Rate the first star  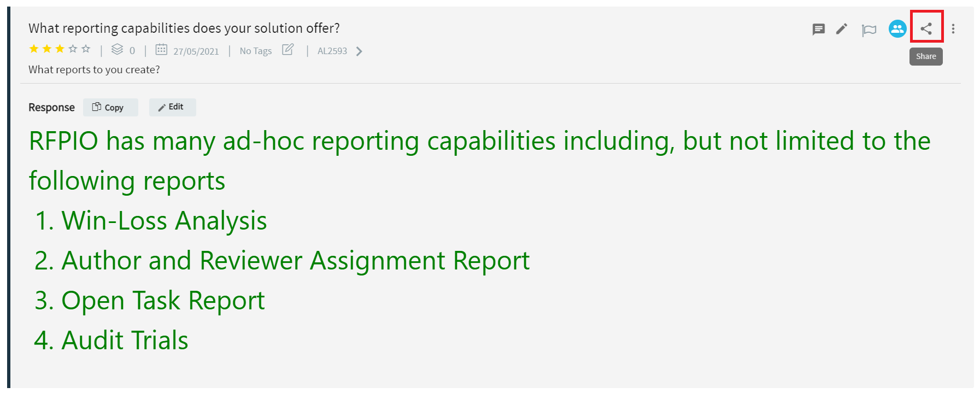[x=34, y=49]
